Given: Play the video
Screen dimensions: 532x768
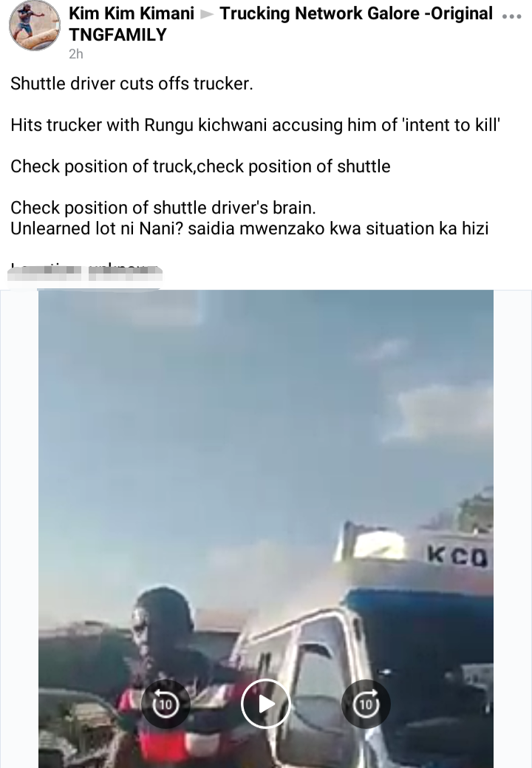Looking at the screenshot, I should (x=266, y=704).
